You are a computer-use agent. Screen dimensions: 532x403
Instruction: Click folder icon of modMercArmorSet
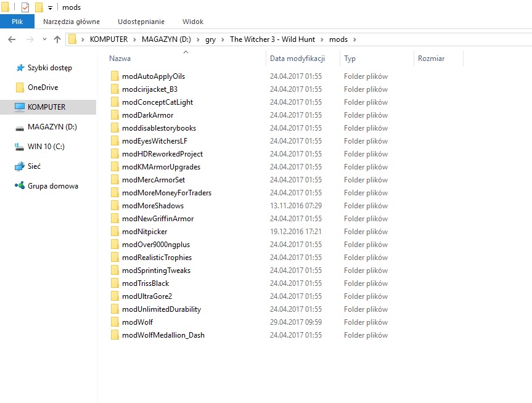click(115, 179)
